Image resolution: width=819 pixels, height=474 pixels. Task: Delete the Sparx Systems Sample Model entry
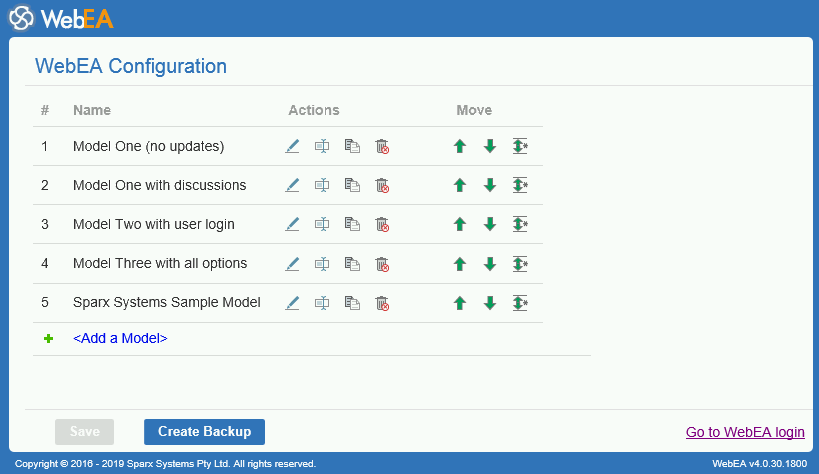click(381, 303)
